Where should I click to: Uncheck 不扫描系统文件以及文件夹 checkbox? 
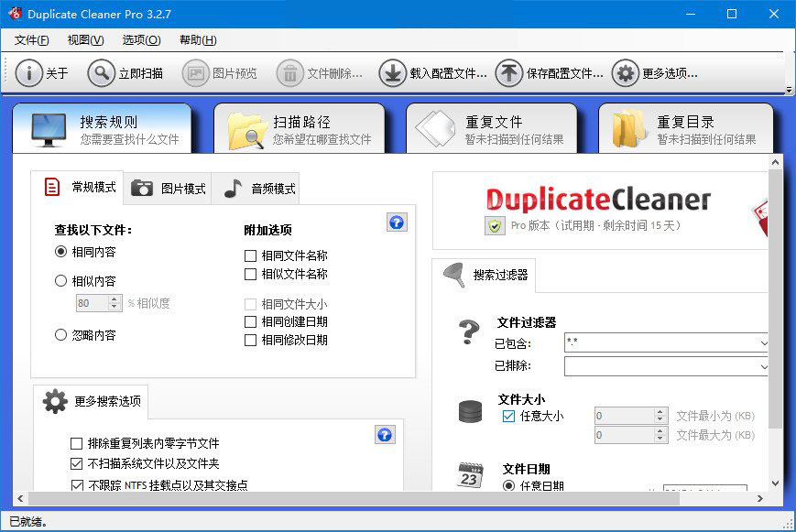pos(76,463)
